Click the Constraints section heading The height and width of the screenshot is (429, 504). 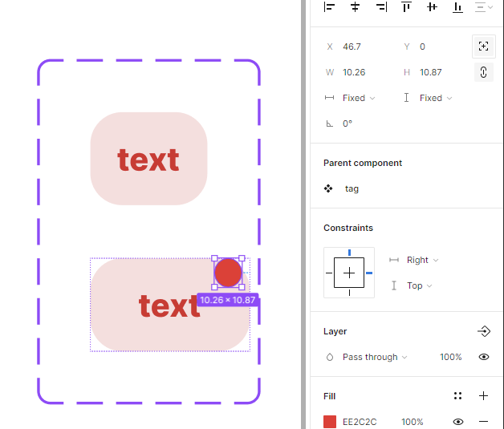click(348, 228)
